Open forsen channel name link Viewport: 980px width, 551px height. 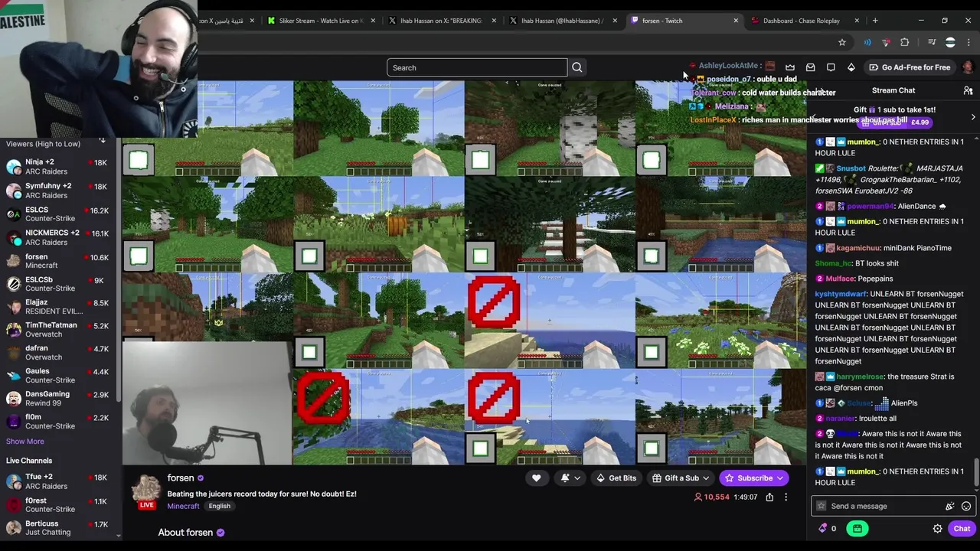click(181, 478)
